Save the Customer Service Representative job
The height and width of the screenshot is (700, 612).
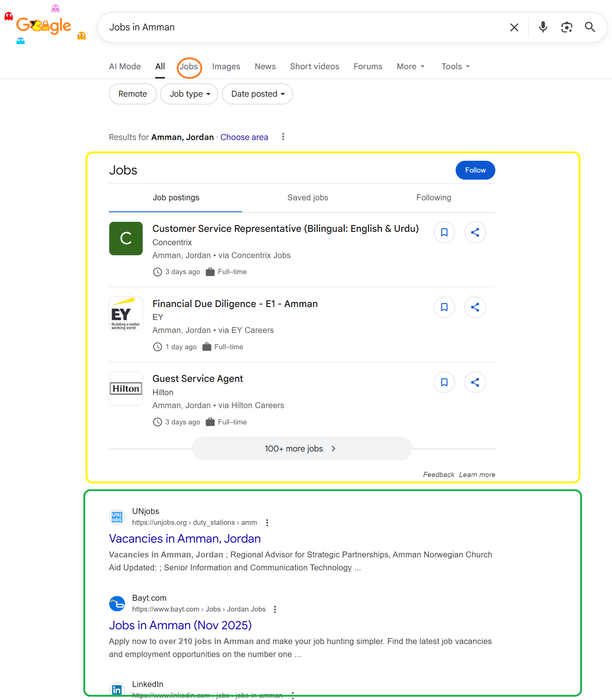[x=444, y=232]
